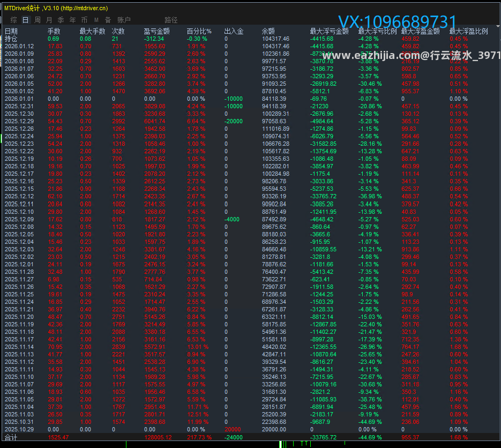Sort by 最大手数 column header
Screen dimensions: 501x448
tap(92, 31)
